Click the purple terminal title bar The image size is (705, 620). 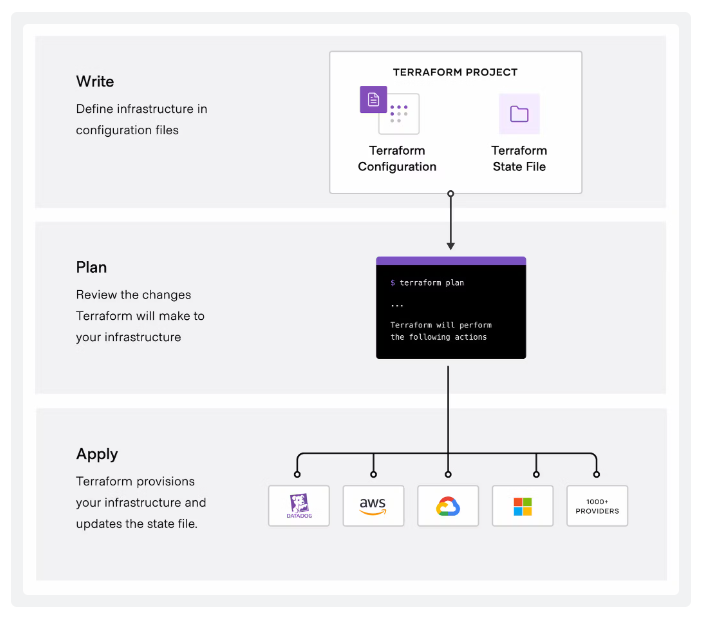(451, 261)
